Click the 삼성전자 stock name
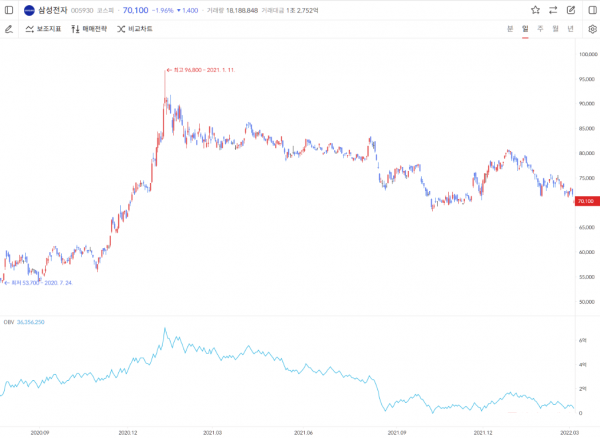 tap(52, 10)
